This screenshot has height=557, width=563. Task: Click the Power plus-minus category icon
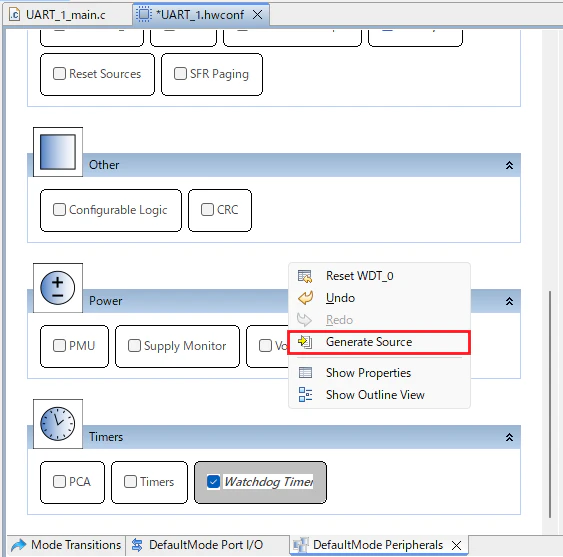57,288
